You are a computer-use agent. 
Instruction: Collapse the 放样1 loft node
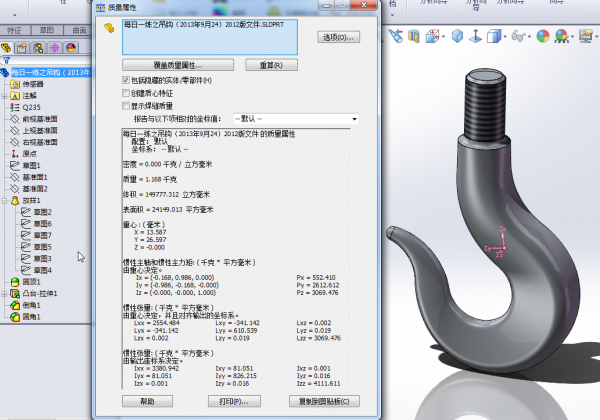4,200
